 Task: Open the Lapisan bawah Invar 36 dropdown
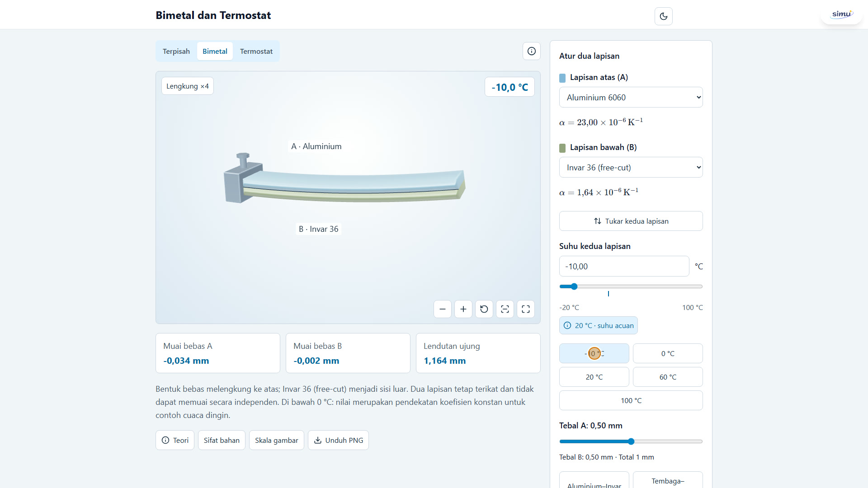[631, 167]
